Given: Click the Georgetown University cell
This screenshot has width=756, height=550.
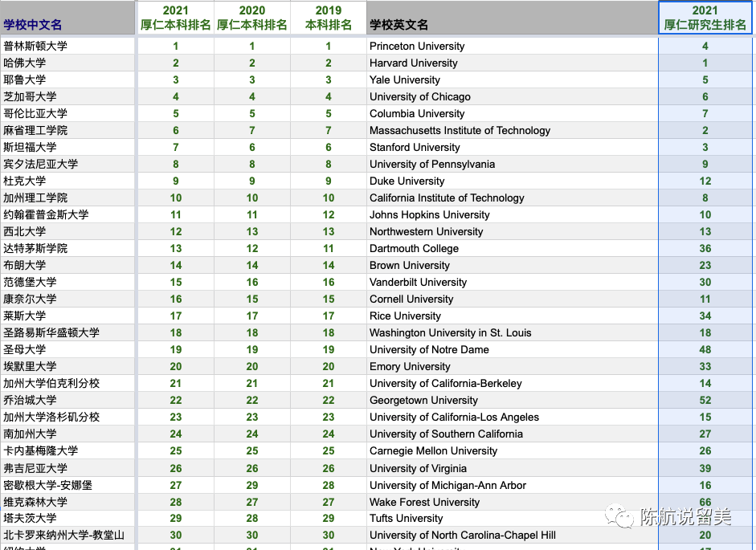Looking at the screenshot, I should point(423,400).
